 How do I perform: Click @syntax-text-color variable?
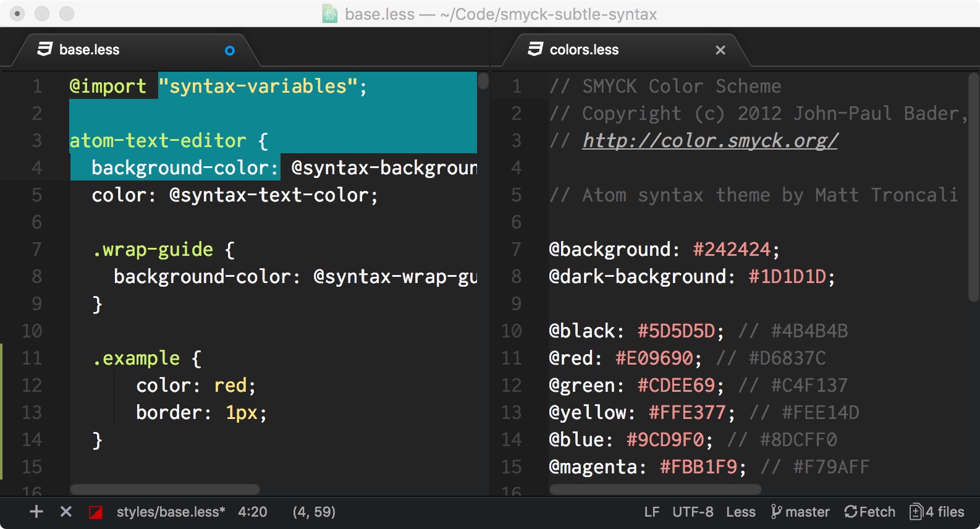[x=269, y=195]
